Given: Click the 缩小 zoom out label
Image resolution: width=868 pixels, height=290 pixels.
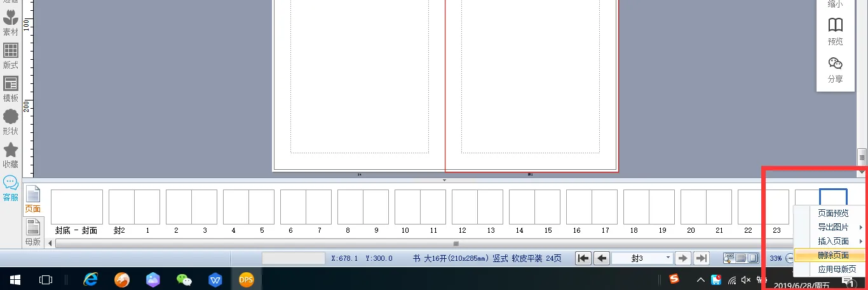Looking at the screenshot, I should coord(835,4).
